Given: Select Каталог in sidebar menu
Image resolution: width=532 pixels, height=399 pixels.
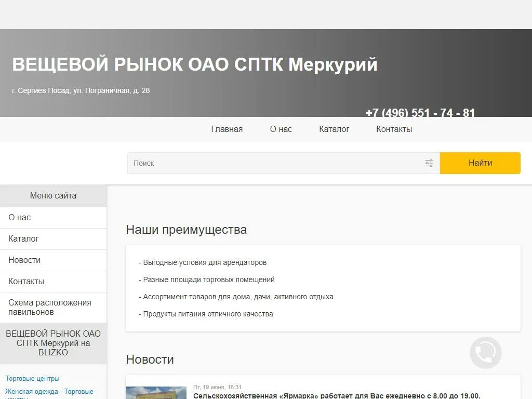Looking at the screenshot, I should pyautogui.click(x=54, y=239).
